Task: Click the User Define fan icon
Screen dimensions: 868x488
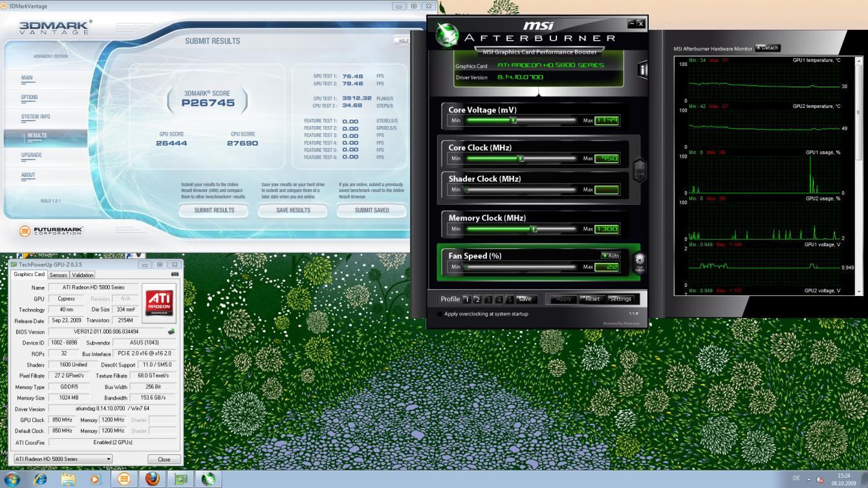Action: coord(639,264)
